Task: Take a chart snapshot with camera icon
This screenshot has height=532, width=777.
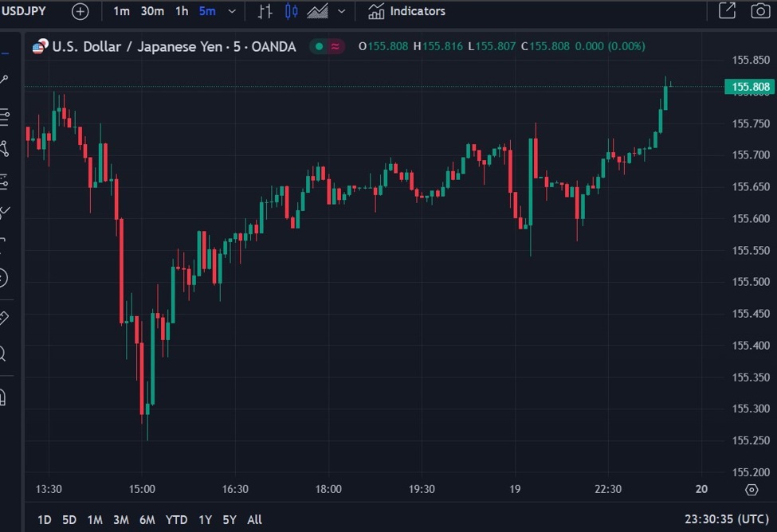Action: coord(760,11)
